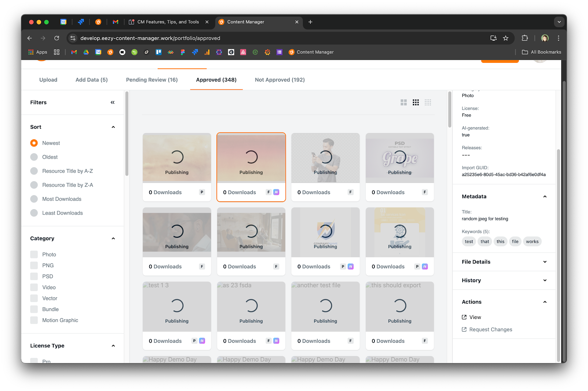Viewport: 588px width, 391px height.
Task: Switch to small dense grid view icon
Action: pos(428,103)
